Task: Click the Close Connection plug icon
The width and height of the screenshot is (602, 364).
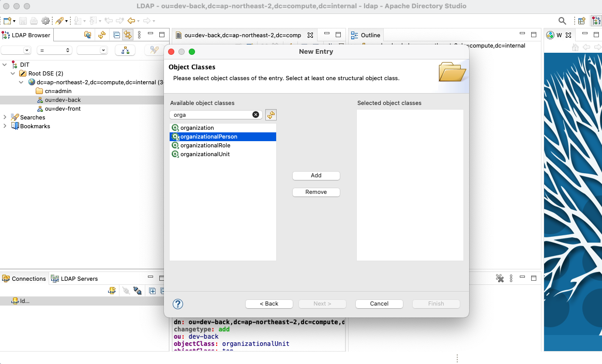Action: click(x=126, y=291)
